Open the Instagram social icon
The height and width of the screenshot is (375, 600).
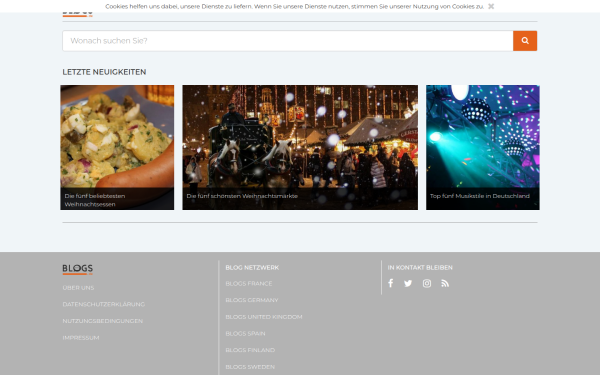coord(427,283)
